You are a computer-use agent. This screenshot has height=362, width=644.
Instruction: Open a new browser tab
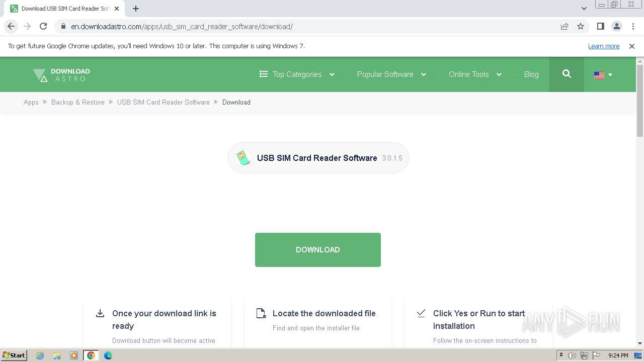tap(136, 9)
